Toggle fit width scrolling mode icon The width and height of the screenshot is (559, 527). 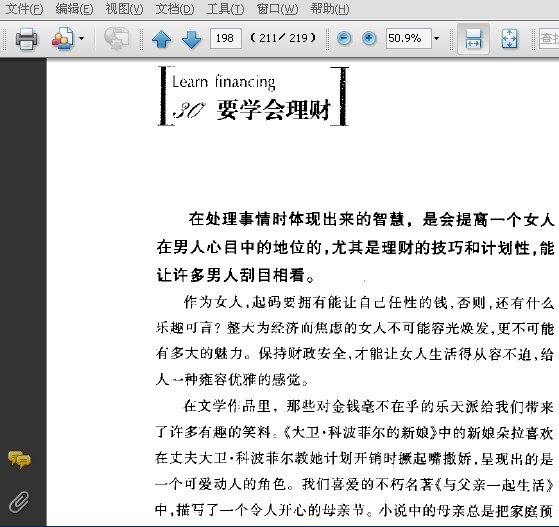473,39
